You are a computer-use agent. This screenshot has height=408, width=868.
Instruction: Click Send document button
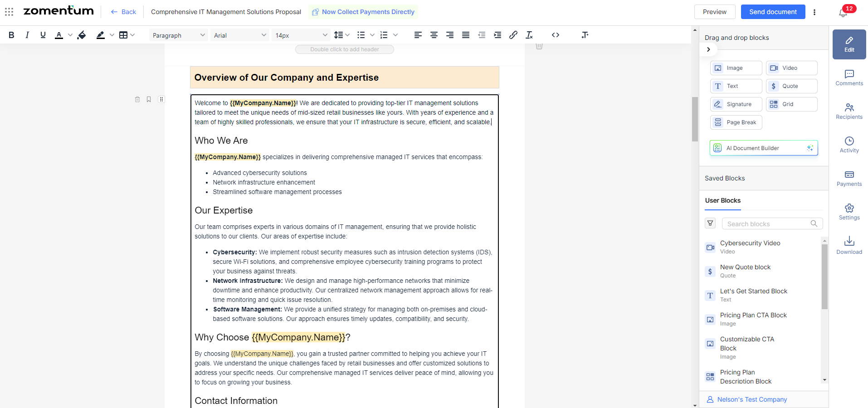(773, 12)
